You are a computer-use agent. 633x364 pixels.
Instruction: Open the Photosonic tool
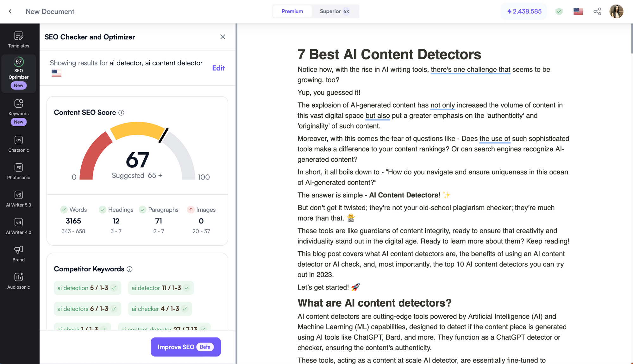[x=19, y=171]
